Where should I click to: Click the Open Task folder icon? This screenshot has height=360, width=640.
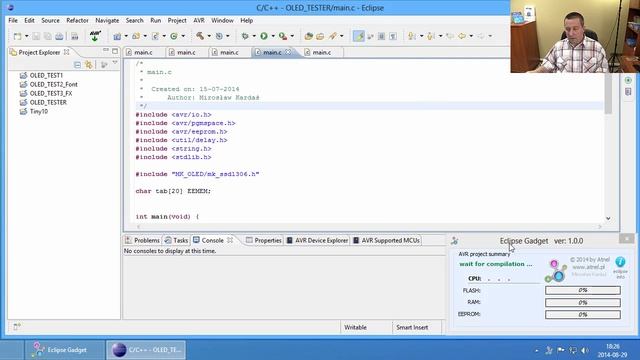click(x=320, y=36)
